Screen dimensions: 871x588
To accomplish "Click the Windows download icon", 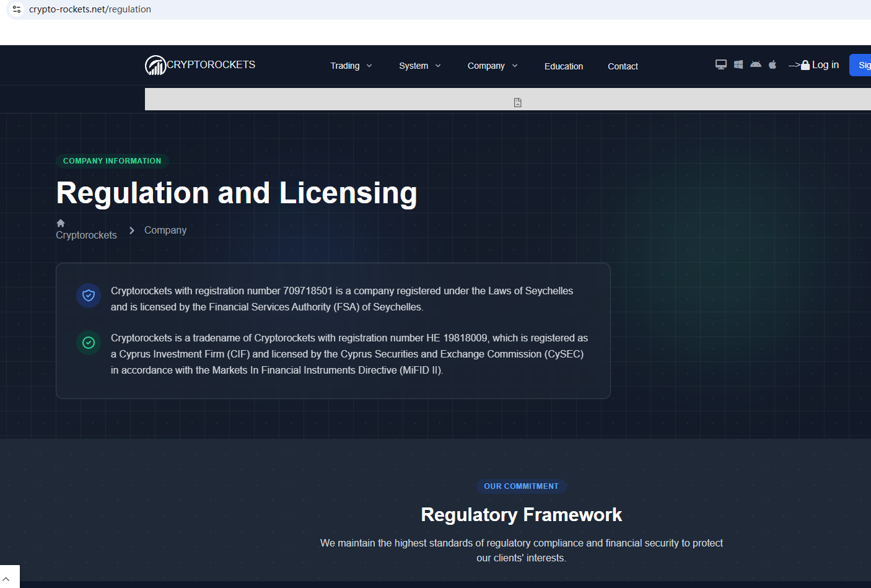I will coord(738,64).
